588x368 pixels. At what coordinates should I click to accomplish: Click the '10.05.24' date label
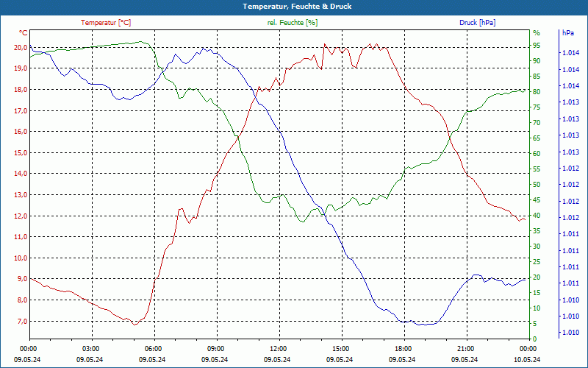(527, 360)
